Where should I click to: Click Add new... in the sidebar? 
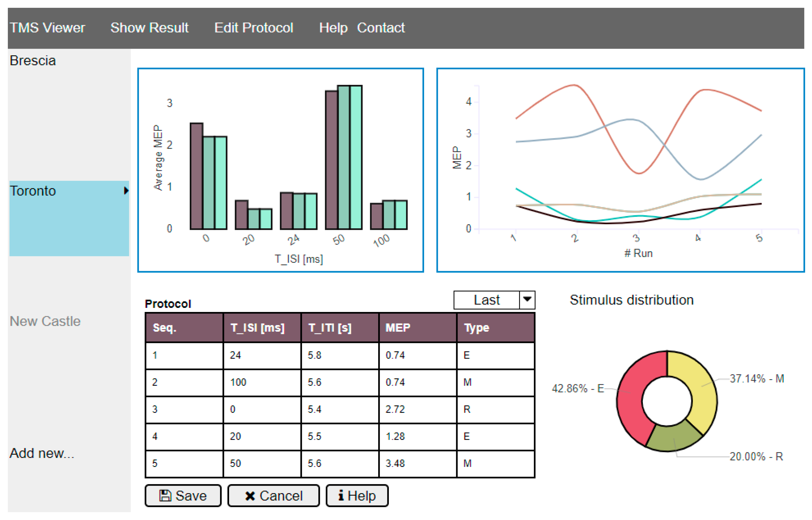[x=42, y=453]
